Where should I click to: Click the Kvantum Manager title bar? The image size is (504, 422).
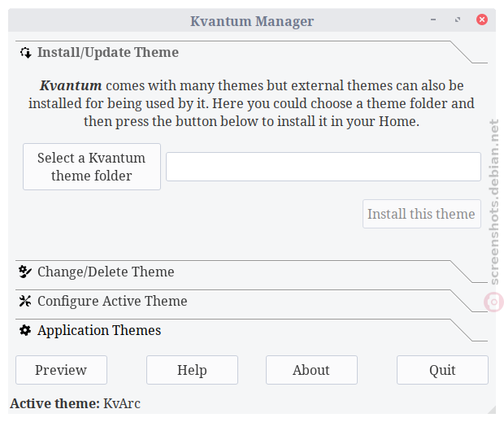tap(252, 20)
